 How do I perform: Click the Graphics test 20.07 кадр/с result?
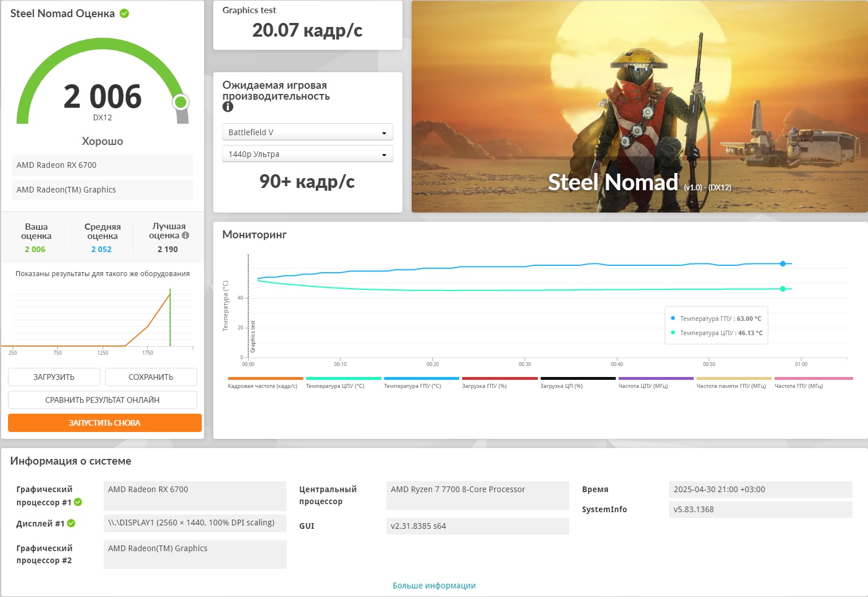pyautogui.click(x=307, y=30)
